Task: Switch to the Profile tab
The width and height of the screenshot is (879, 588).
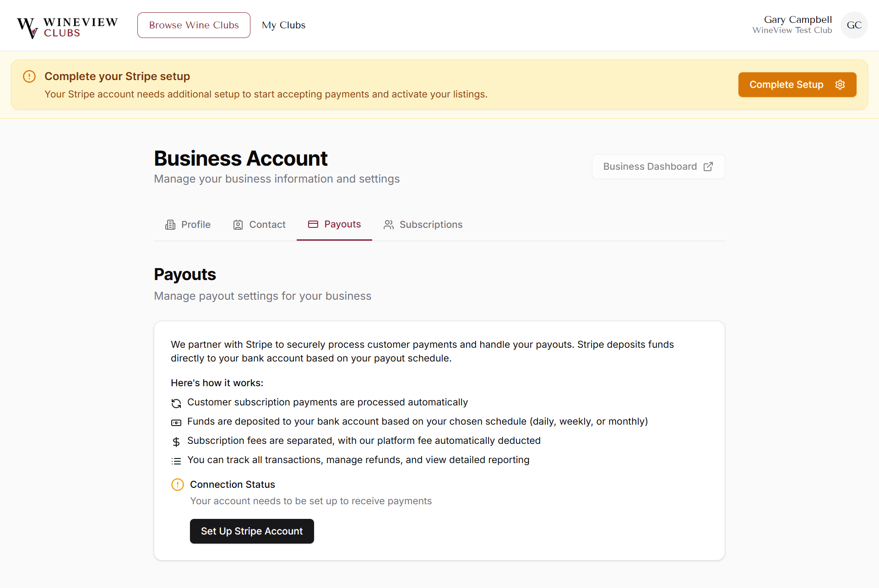Action: click(188, 225)
